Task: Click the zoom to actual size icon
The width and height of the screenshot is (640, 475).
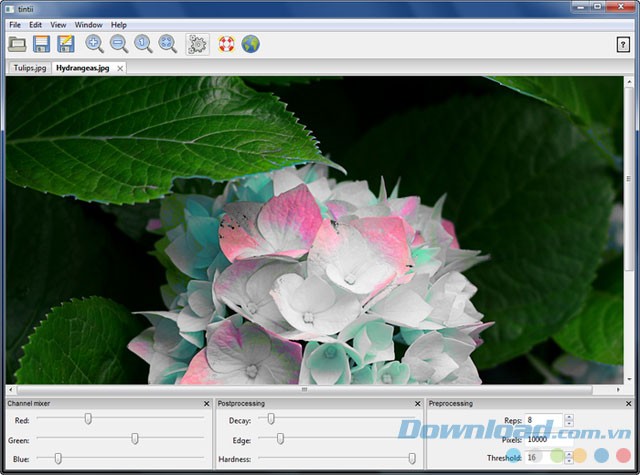Action: (144, 44)
